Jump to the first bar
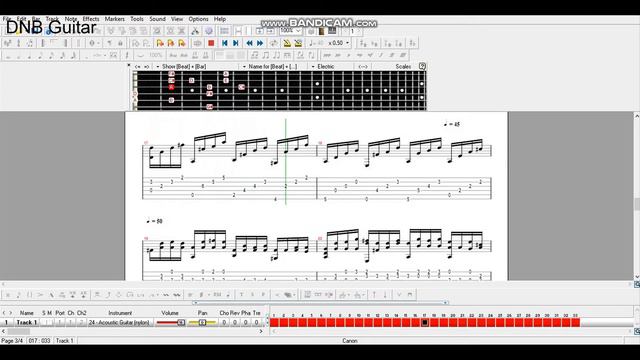Image resolution: width=640 pixels, height=360 pixels. point(224,43)
